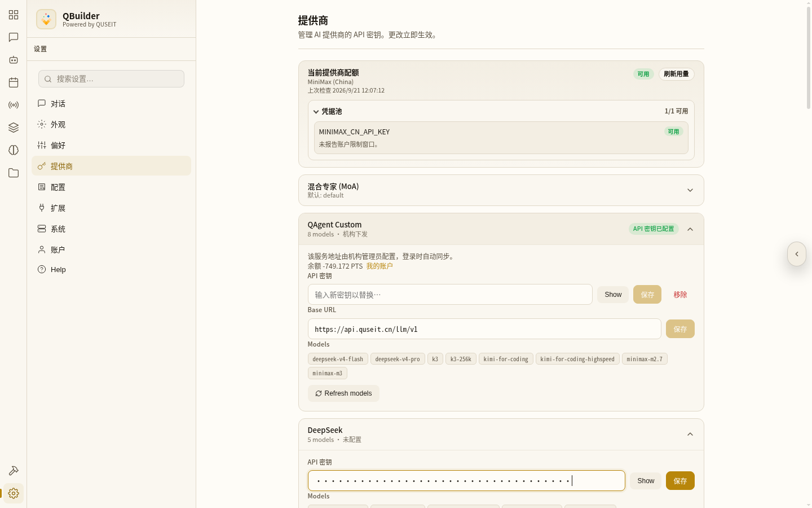Click 刷新用量 button
812x508 pixels.
(x=676, y=74)
